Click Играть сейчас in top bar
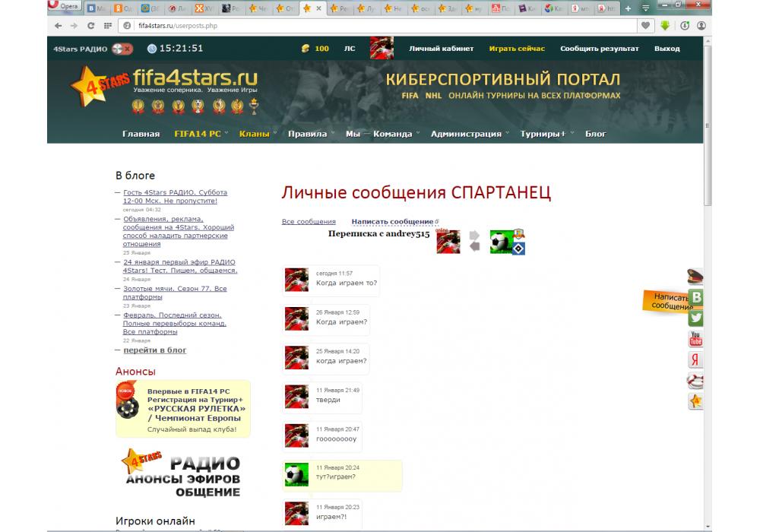This screenshot has height=532, width=760. [517, 49]
